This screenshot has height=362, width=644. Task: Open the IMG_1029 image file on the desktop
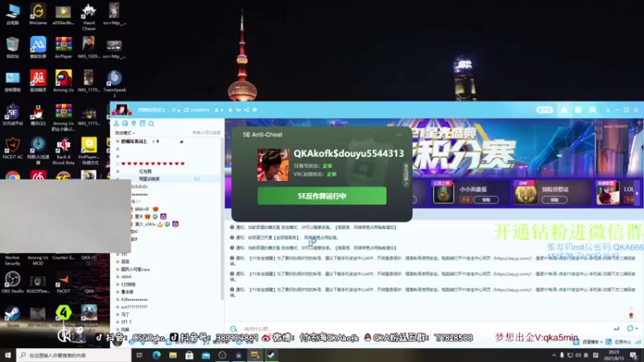(x=89, y=47)
